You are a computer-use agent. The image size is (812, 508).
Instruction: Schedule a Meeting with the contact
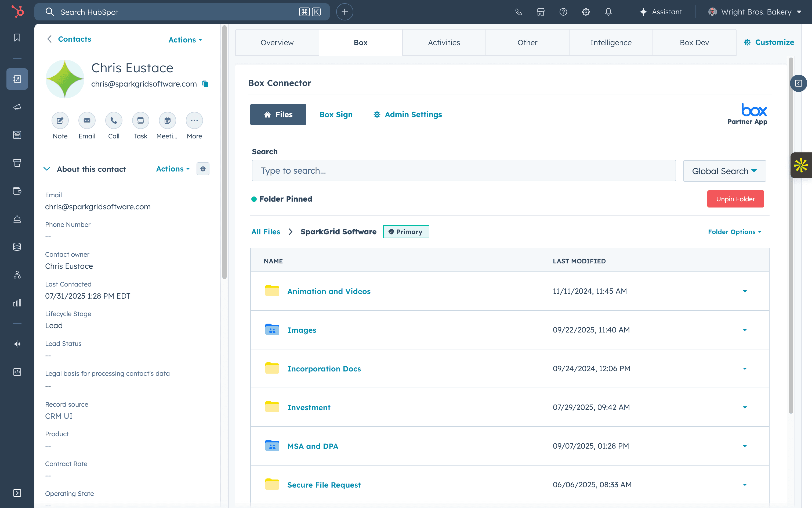168,120
